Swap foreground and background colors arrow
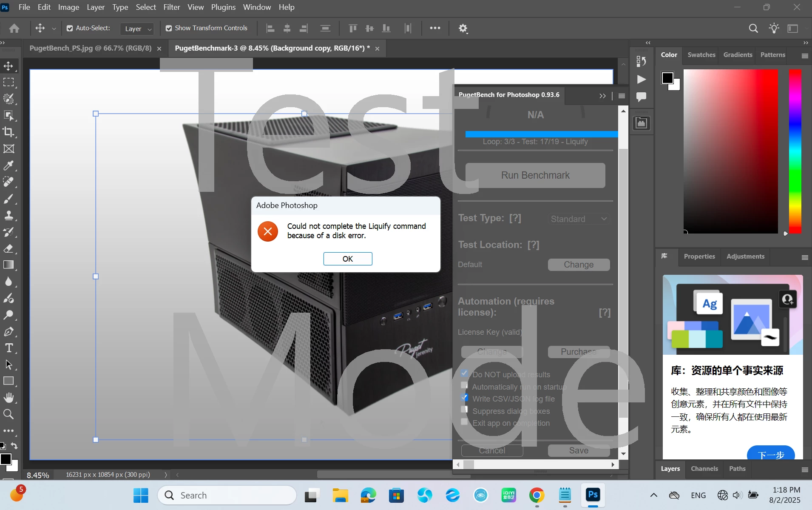The image size is (812, 510). pyautogui.click(x=14, y=446)
